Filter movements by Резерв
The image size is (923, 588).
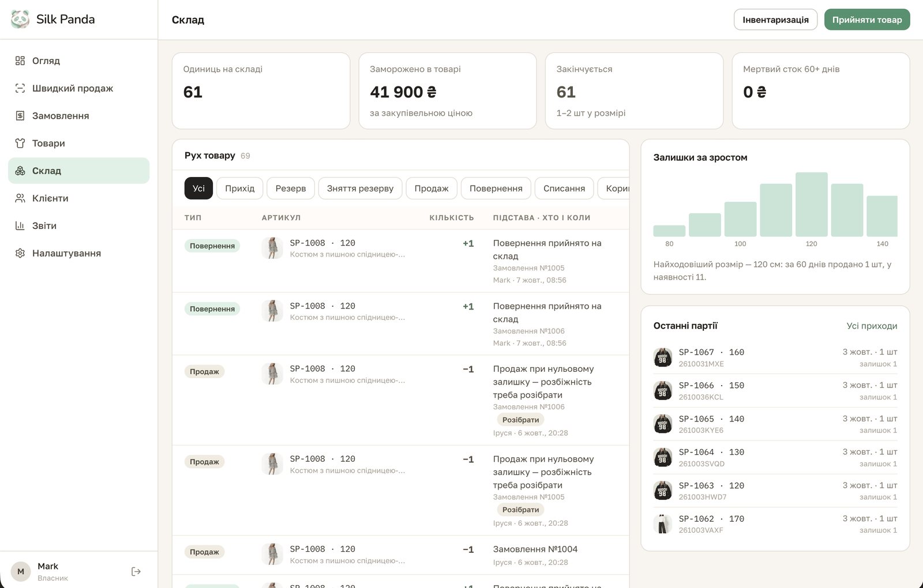click(x=291, y=189)
